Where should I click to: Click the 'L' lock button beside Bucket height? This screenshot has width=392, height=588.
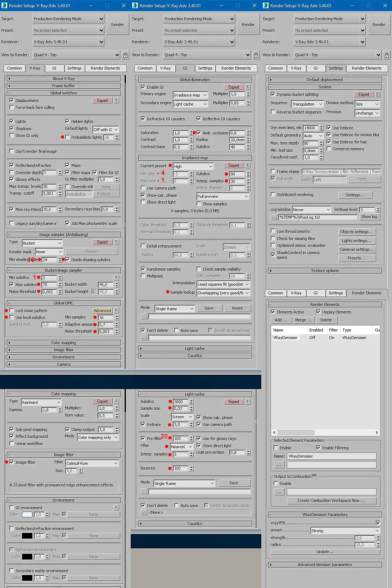point(94,292)
